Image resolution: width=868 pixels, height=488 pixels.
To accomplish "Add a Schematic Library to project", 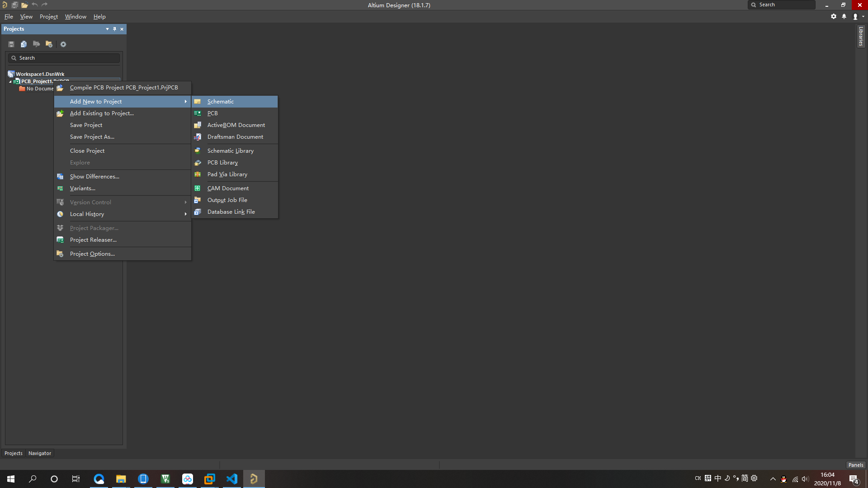I will pyautogui.click(x=230, y=151).
